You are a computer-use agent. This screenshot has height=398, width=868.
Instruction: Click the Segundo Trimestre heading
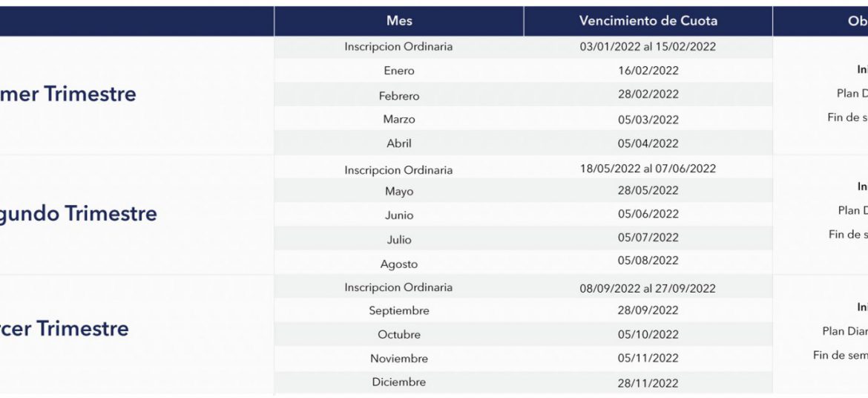click(79, 213)
